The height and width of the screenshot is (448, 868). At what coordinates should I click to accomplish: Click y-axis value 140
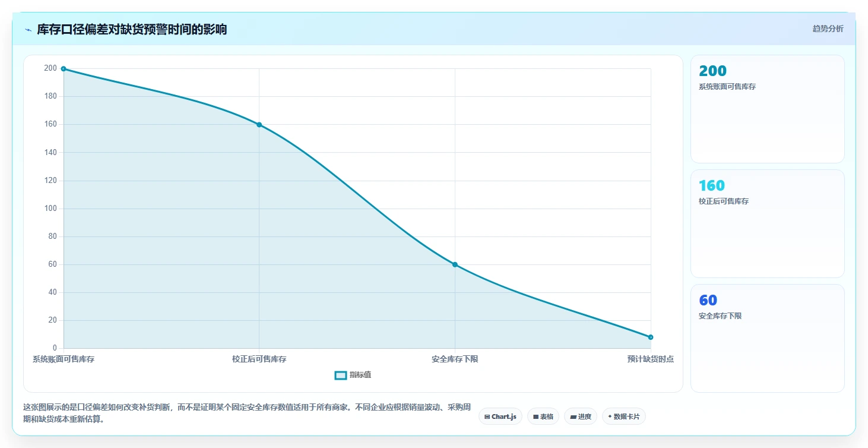click(50, 152)
